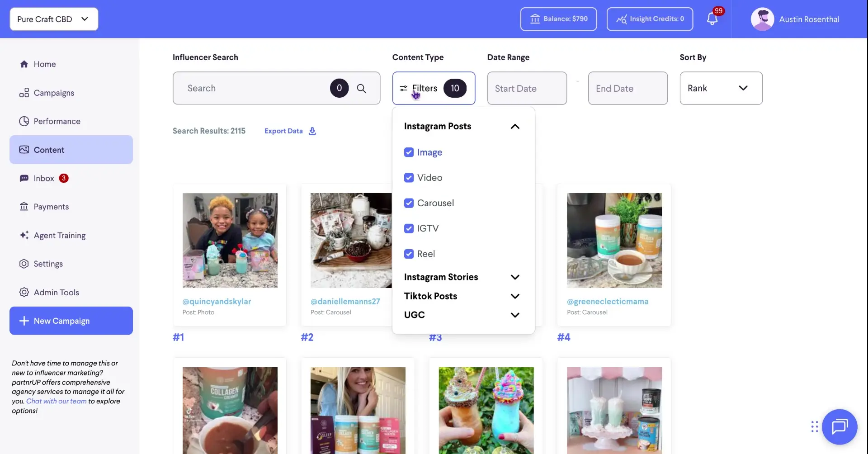The image size is (868, 454).
Task: Click the search magnifier in the search bar
Action: point(362,88)
